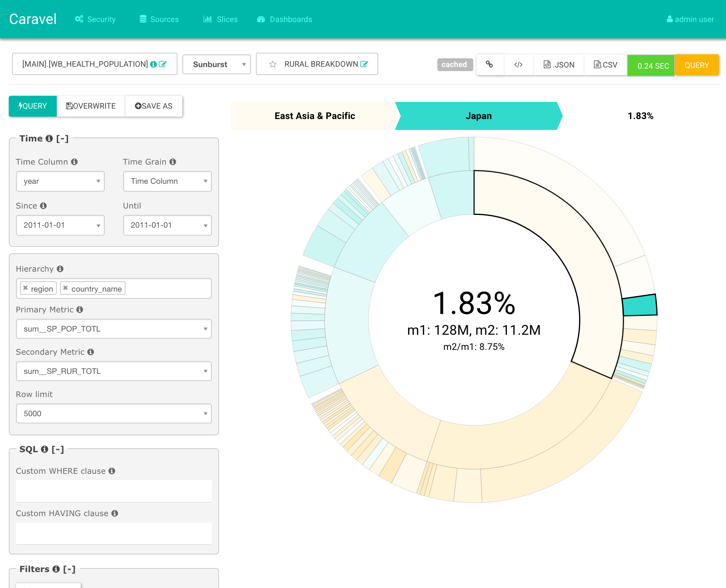Run query with teal QUERY button

pyautogui.click(x=33, y=106)
